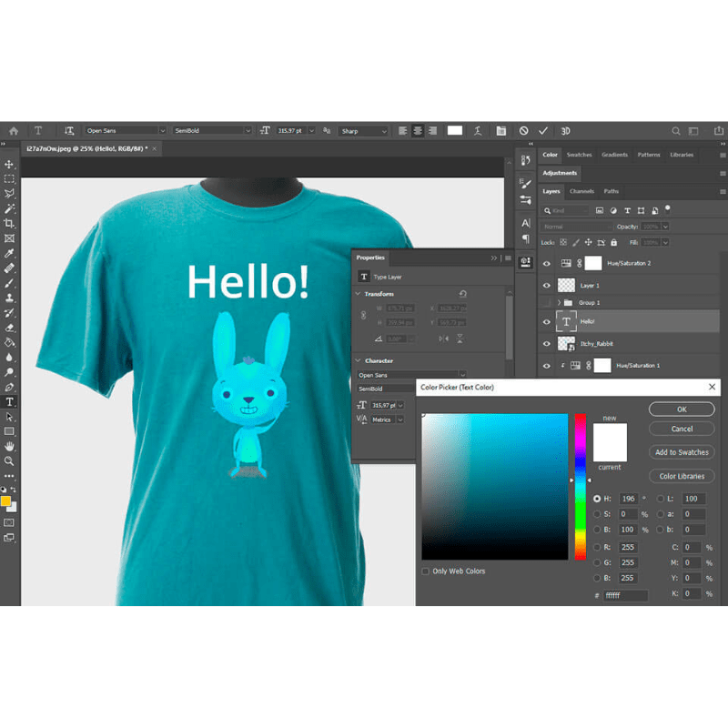Hide the Itchy_Rabbit layer
The image size is (728, 728).
pos(546,342)
